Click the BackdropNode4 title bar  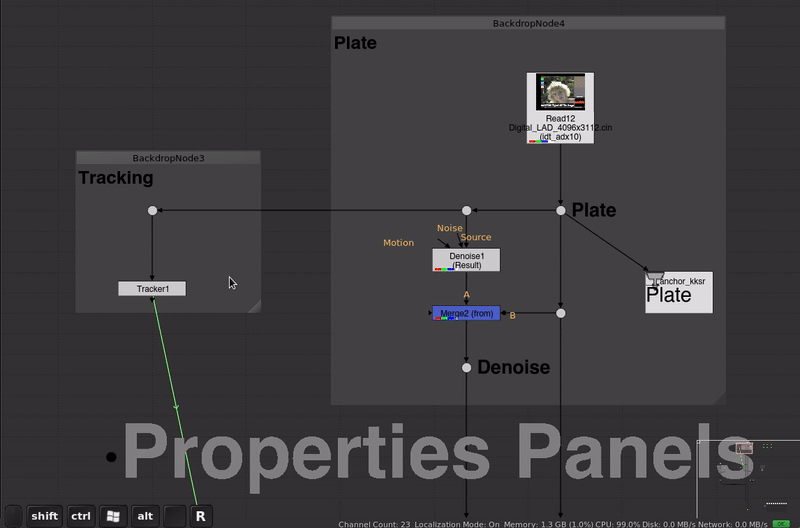pyautogui.click(x=528, y=23)
